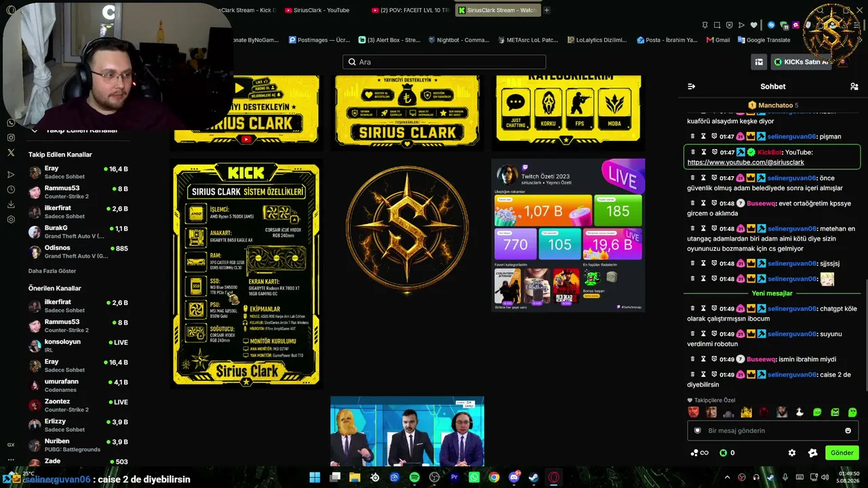Open the Gmail bookmark

tap(718, 40)
